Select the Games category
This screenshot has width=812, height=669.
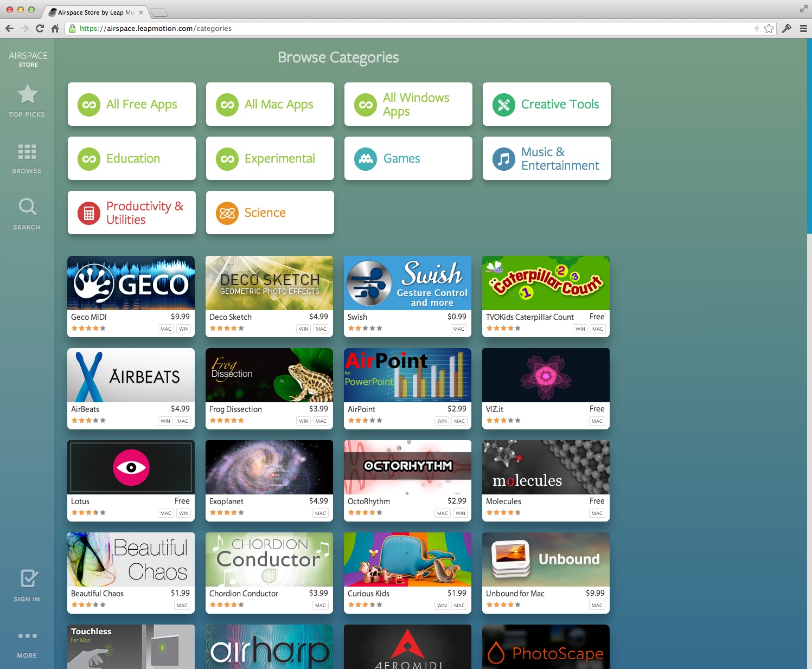click(x=408, y=158)
